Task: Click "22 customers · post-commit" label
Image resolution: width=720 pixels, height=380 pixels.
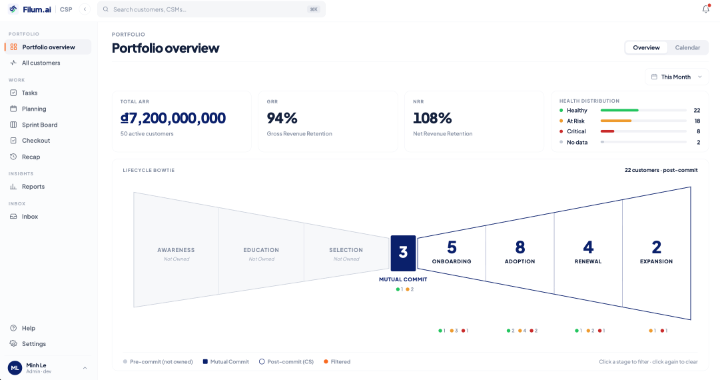Action: (x=661, y=170)
